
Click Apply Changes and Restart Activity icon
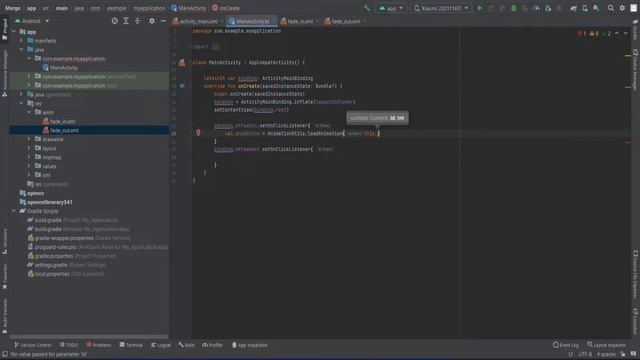(491, 8)
